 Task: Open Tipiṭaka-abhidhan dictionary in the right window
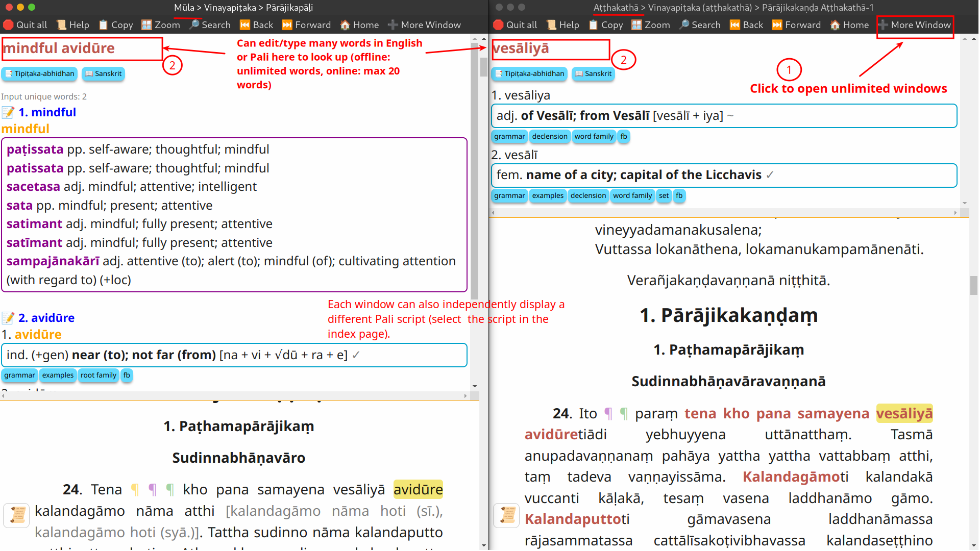[x=529, y=73]
